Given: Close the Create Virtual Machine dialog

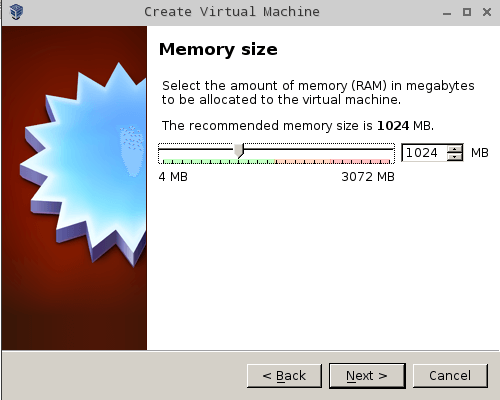Looking at the screenshot, I should click(487, 12).
